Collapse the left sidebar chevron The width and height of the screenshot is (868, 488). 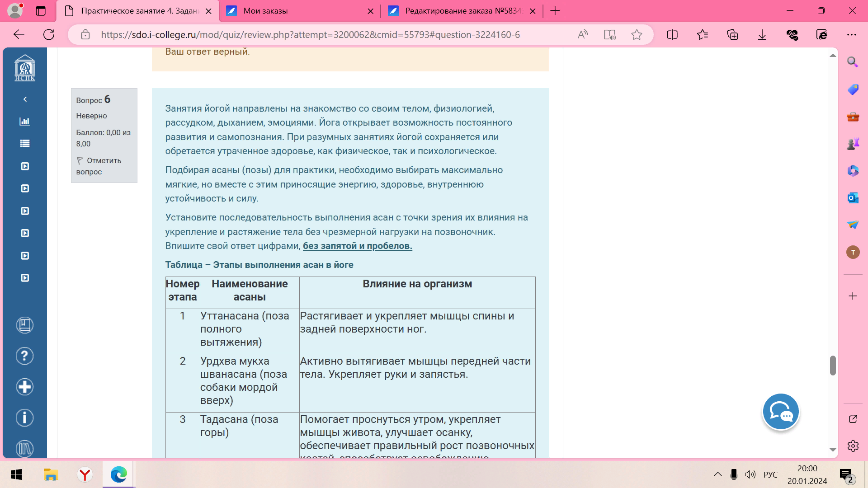click(25, 99)
